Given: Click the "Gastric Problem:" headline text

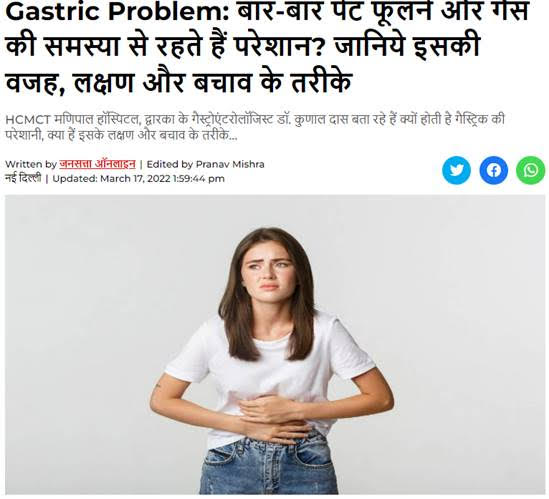Looking at the screenshot, I should (x=117, y=12).
